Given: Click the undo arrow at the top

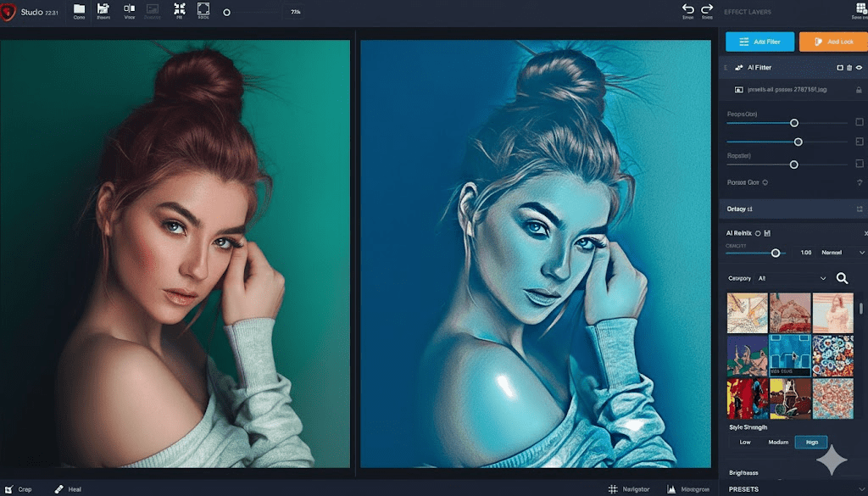Looking at the screenshot, I should (x=687, y=9).
